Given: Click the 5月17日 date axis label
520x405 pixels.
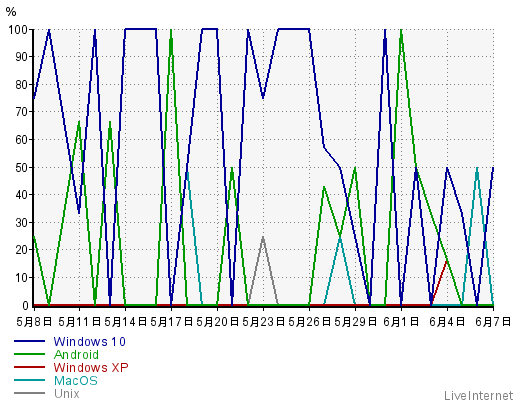Looking at the screenshot, I should point(171,322).
